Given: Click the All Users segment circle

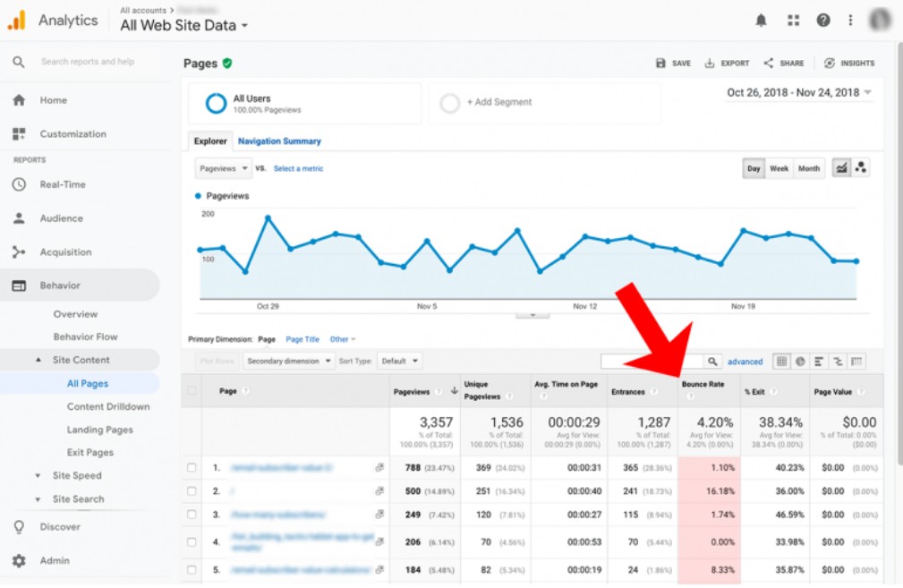Looking at the screenshot, I should click(216, 104).
